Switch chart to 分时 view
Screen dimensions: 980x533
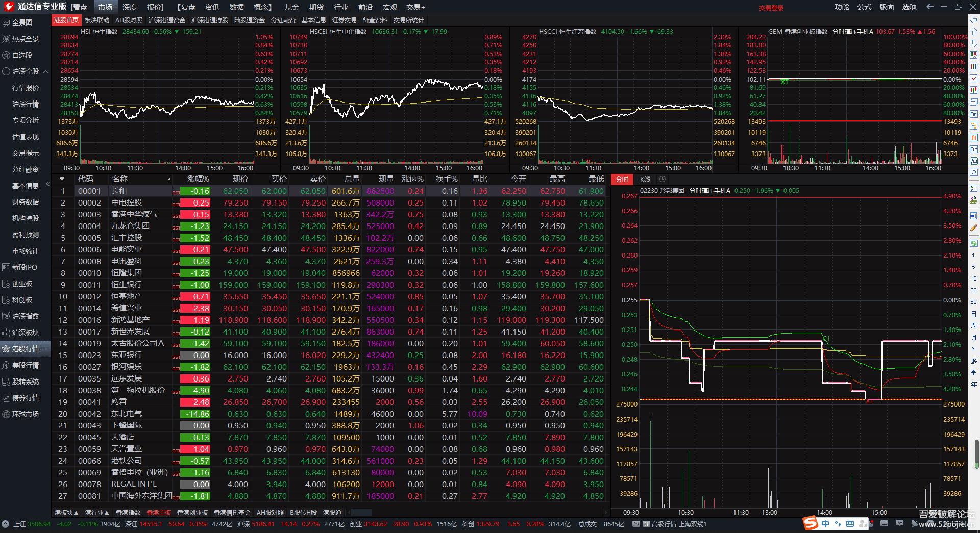(x=622, y=179)
